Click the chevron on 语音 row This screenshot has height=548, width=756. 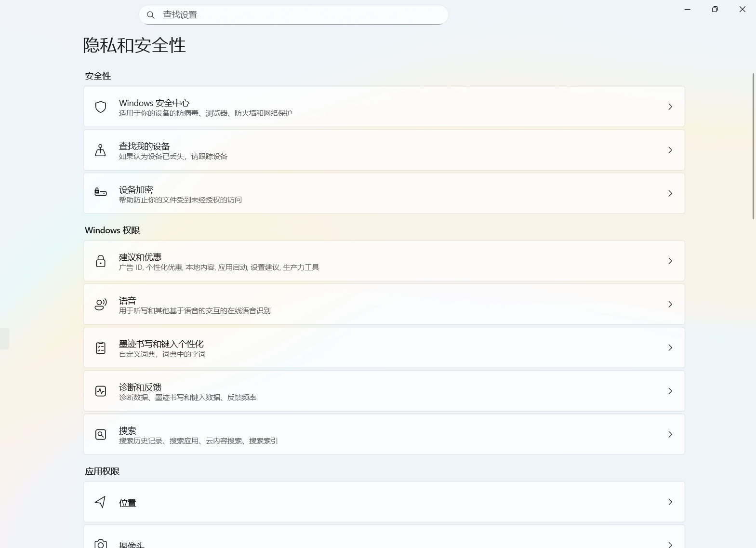point(670,304)
